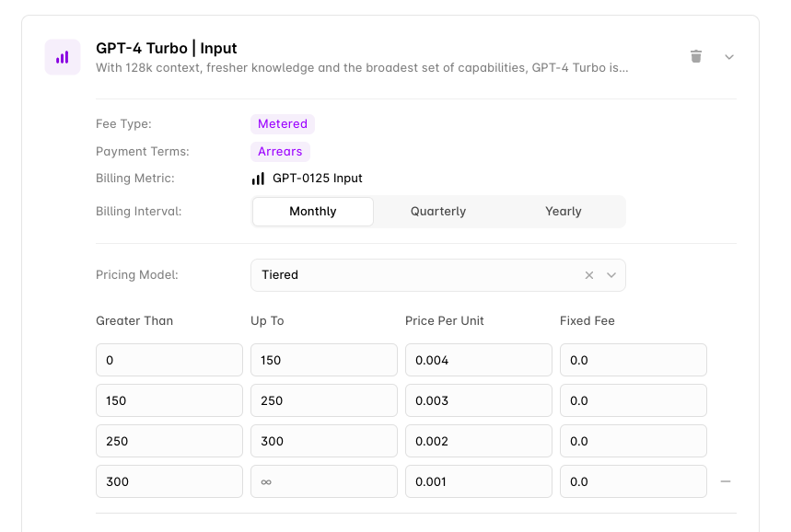Click the Metered fee type badge
The image size is (791, 532).
click(x=282, y=123)
